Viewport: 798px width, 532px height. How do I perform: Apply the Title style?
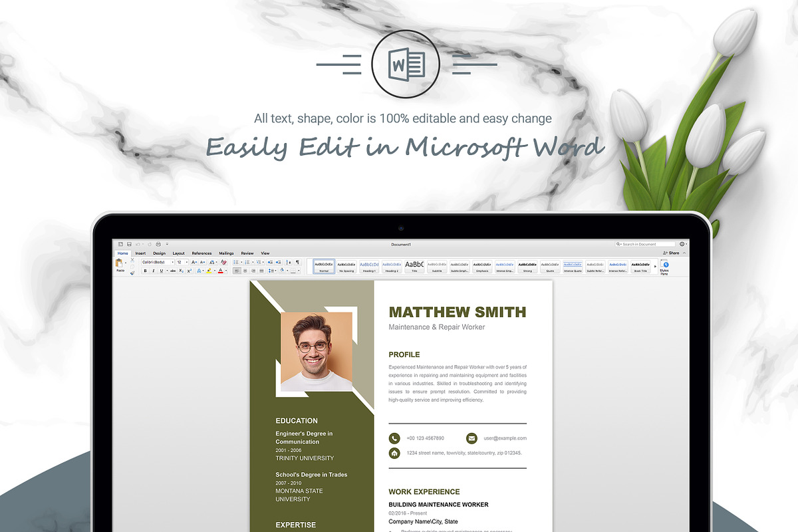(414, 267)
